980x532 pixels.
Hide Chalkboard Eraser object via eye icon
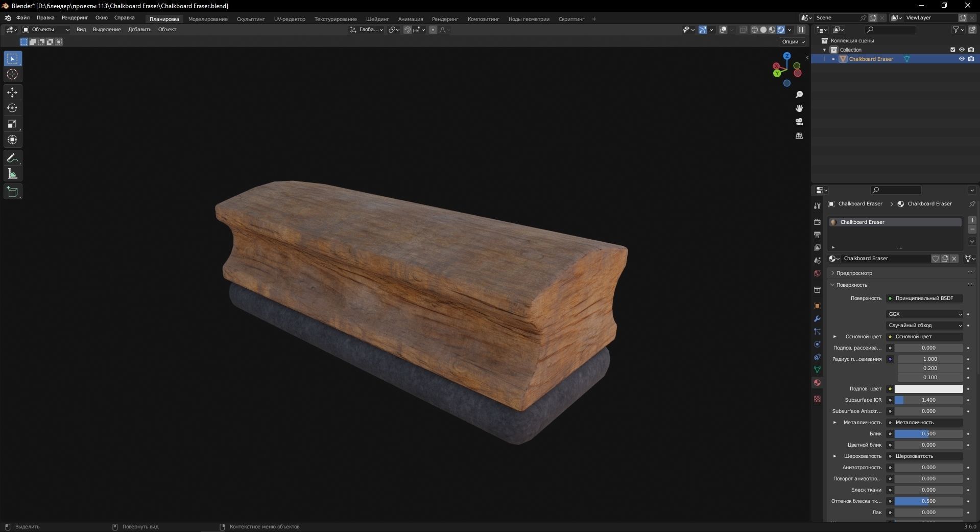[962, 59]
